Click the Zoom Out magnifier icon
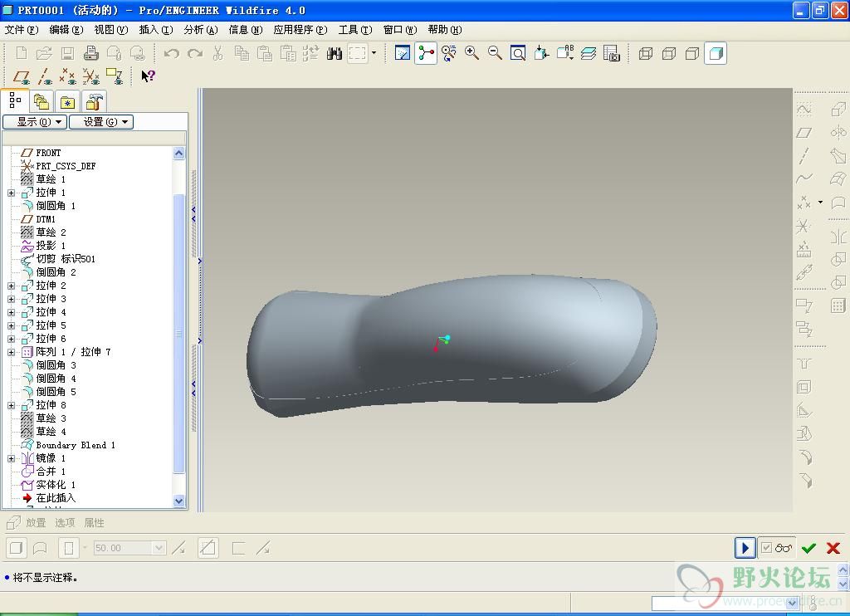Viewport: 850px width, 616px height. (x=495, y=53)
